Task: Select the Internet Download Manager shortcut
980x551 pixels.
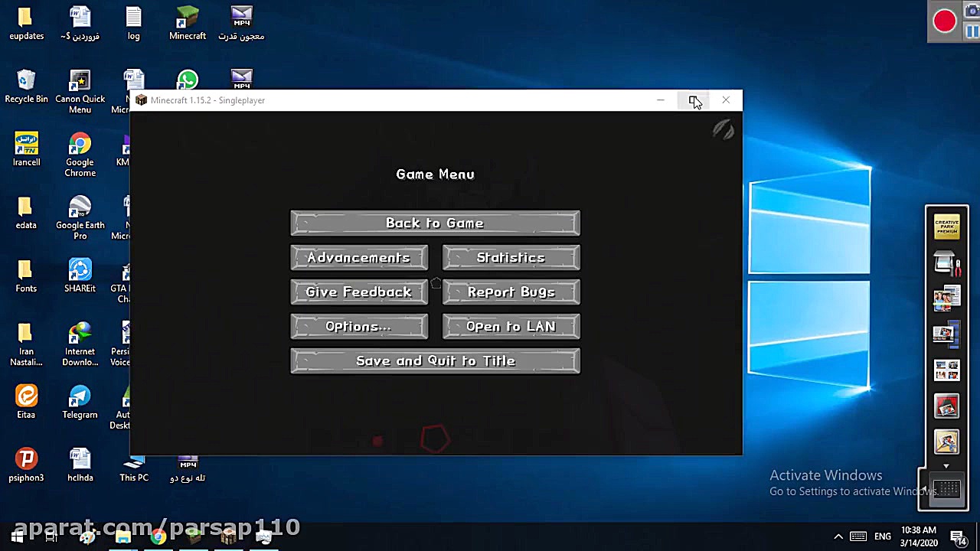Action: (80, 344)
